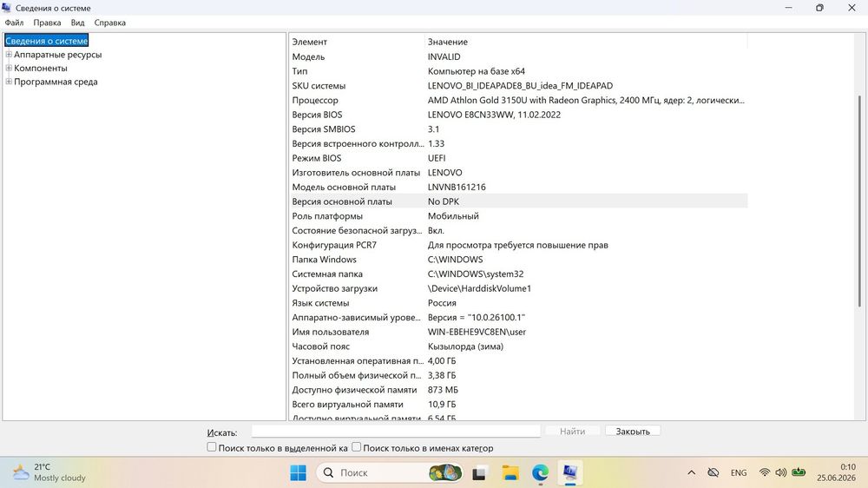Enable 'Поиск только в выделенной' checkbox

click(x=212, y=447)
